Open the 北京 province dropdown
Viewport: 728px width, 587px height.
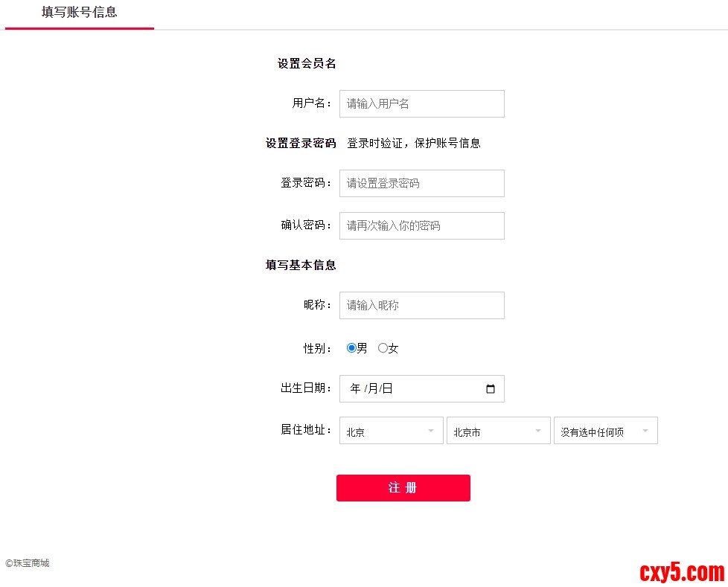[x=391, y=431]
